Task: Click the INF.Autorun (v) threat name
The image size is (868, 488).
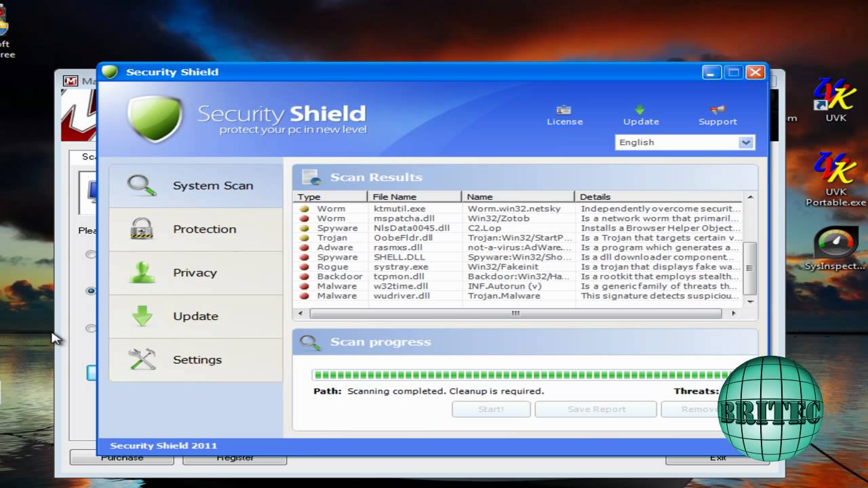Action: click(x=504, y=286)
